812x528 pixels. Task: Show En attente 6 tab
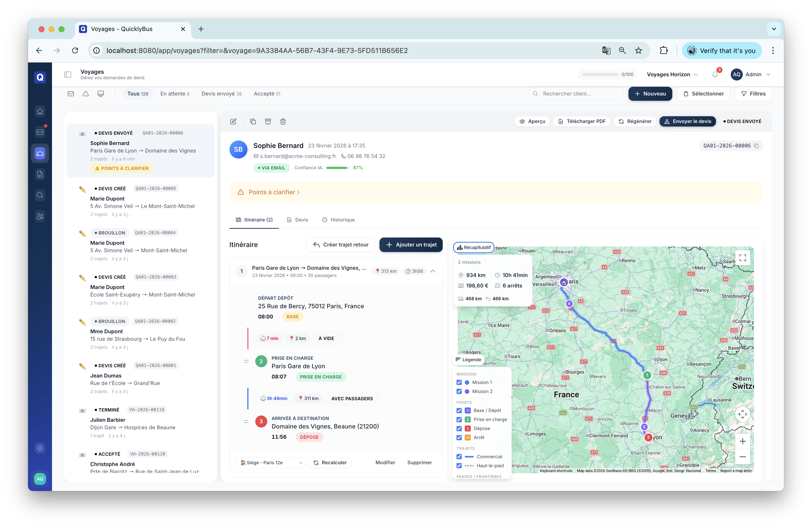[x=175, y=94]
